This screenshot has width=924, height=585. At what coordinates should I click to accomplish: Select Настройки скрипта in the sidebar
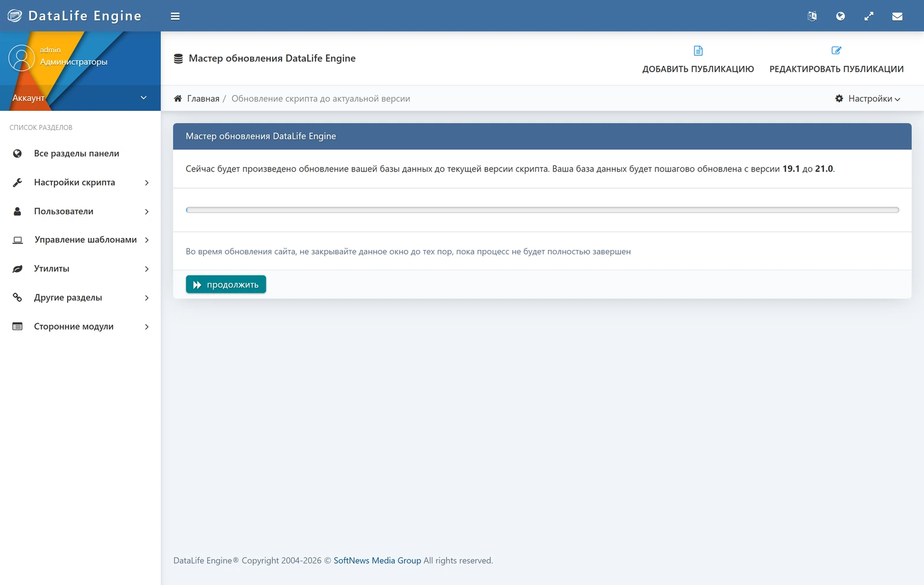[80, 182]
